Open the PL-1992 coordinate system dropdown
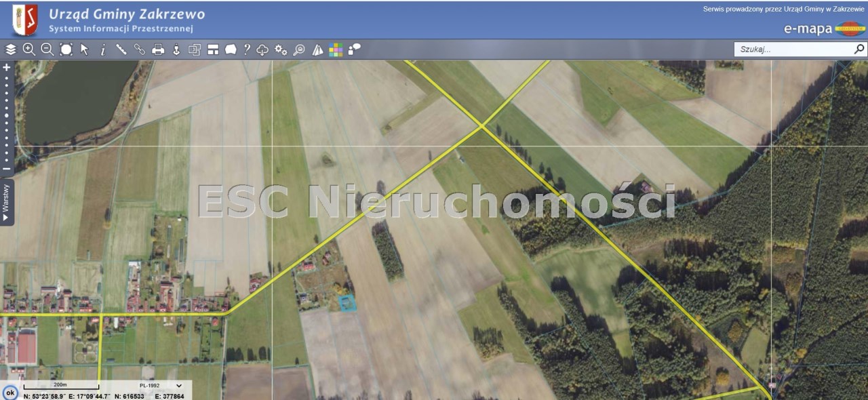Image resolution: width=868 pixels, height=400 pixels. coord(161,385)
